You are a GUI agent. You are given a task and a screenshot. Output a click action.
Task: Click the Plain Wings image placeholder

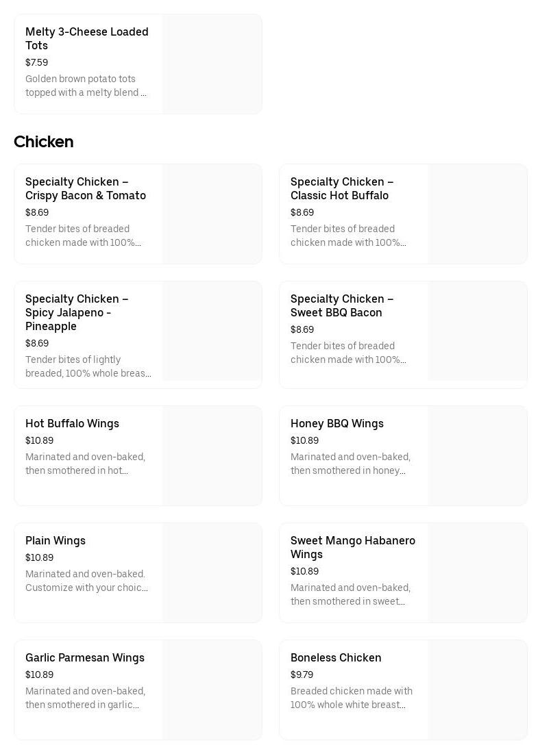212,573
